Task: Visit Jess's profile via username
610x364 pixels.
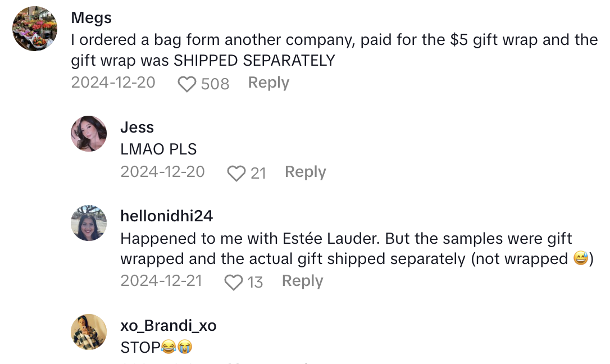Action: 137,127
